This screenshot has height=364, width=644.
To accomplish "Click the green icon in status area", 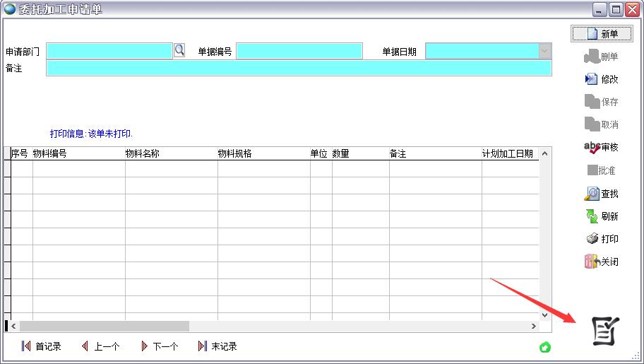I will [x=544, y=347].
